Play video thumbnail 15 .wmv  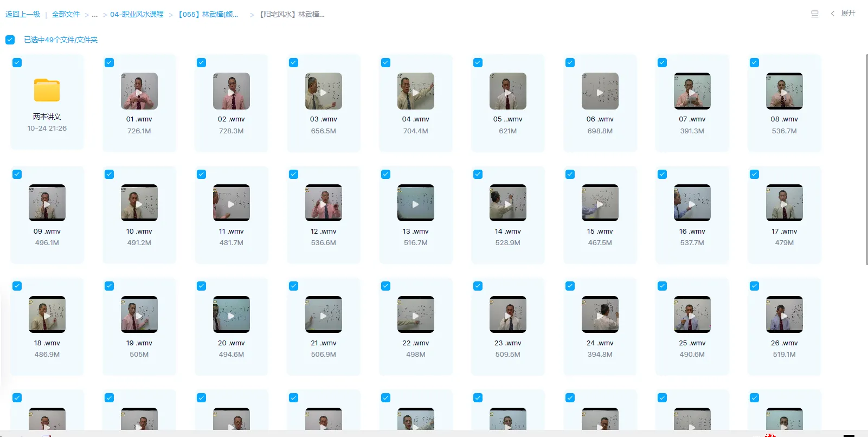(x=600, y=203)
